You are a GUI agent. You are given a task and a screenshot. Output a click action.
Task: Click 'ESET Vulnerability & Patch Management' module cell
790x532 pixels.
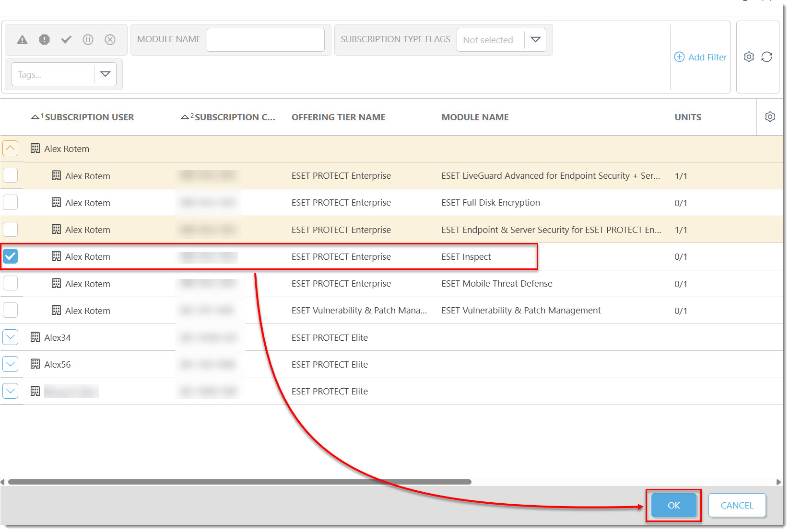pyautogui.click(x=521, y=310)
